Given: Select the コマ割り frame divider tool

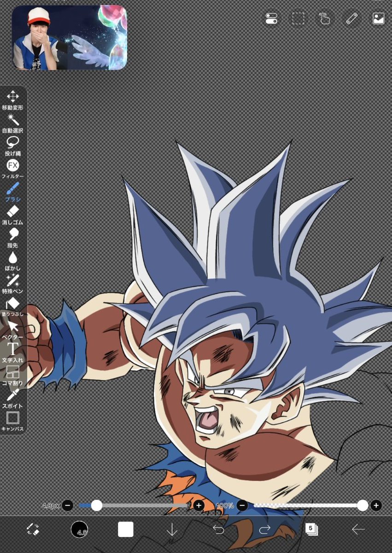Looking at the screenshot, I should pos(12,376).
